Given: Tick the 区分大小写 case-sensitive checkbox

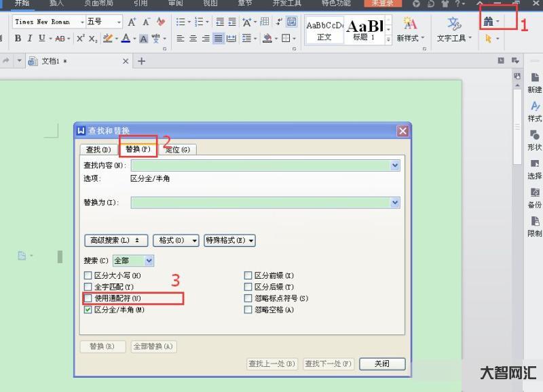Looking at the screenshot, I should 88,275.
